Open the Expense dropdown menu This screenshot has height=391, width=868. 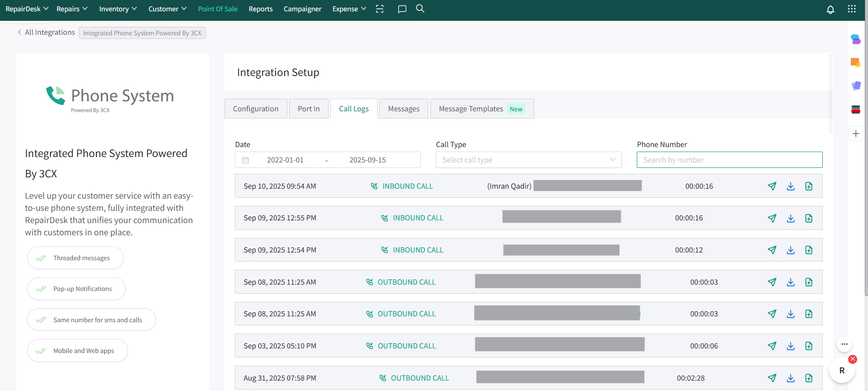pos(349,9)
